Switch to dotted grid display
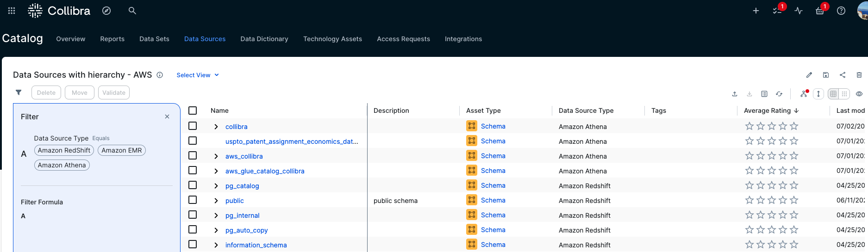Image resolution: width=868 pixels, height=252 pixels. point(844,94)
